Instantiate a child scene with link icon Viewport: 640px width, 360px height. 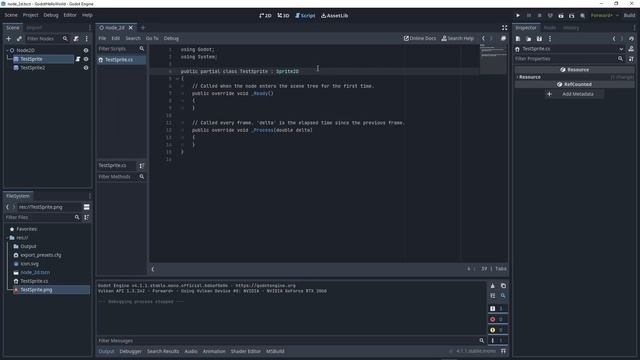19,39
